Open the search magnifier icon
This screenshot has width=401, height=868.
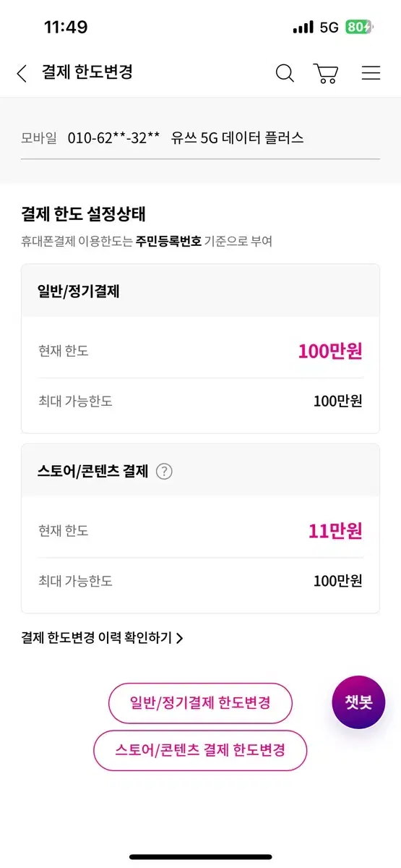(x=285, y=73)
